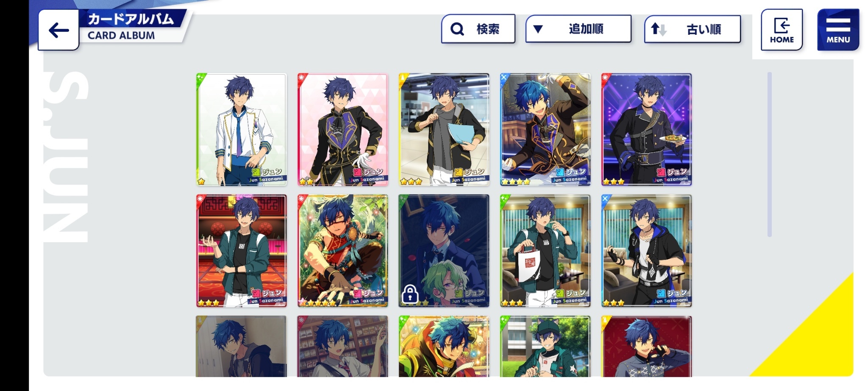Viewport: 868px width, 391px height.
Task: Open the card with shopping bag
Action: click(545, 251)
